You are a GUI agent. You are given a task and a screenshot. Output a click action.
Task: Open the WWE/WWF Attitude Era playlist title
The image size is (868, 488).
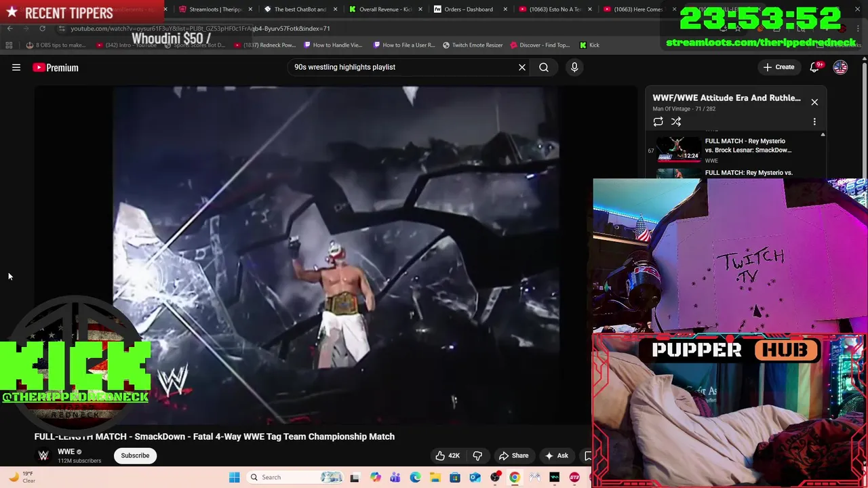[x=726, y=98]
